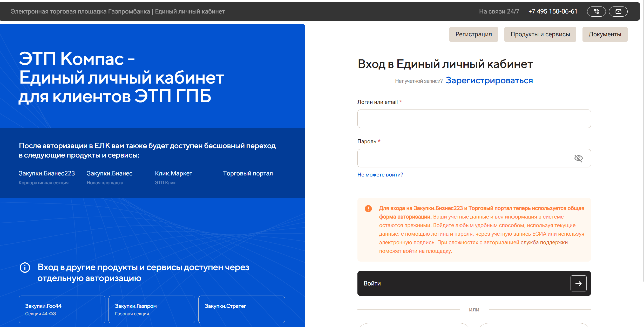
Task: Open Закупки.Стратег card
Action: click(x=242, y=309)
